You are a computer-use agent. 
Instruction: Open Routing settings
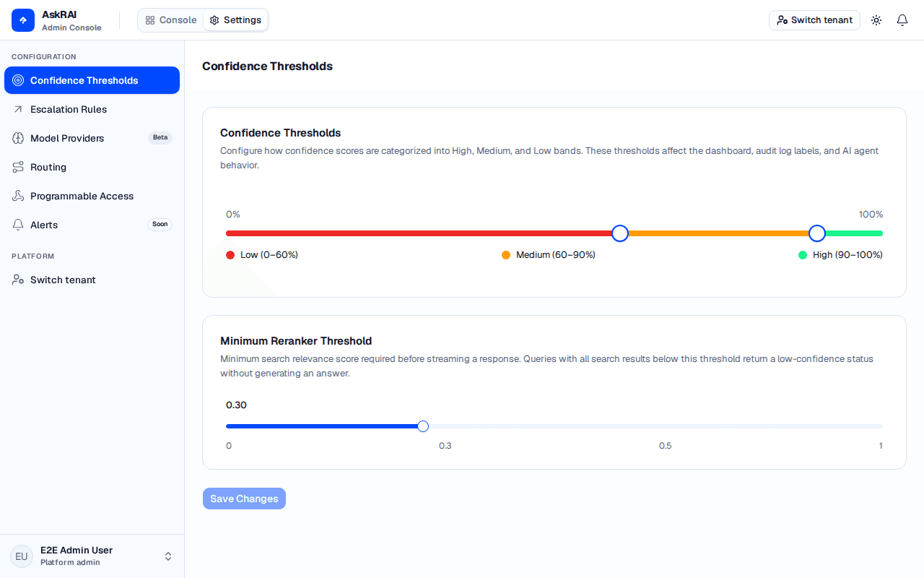(x=92, y=167)
